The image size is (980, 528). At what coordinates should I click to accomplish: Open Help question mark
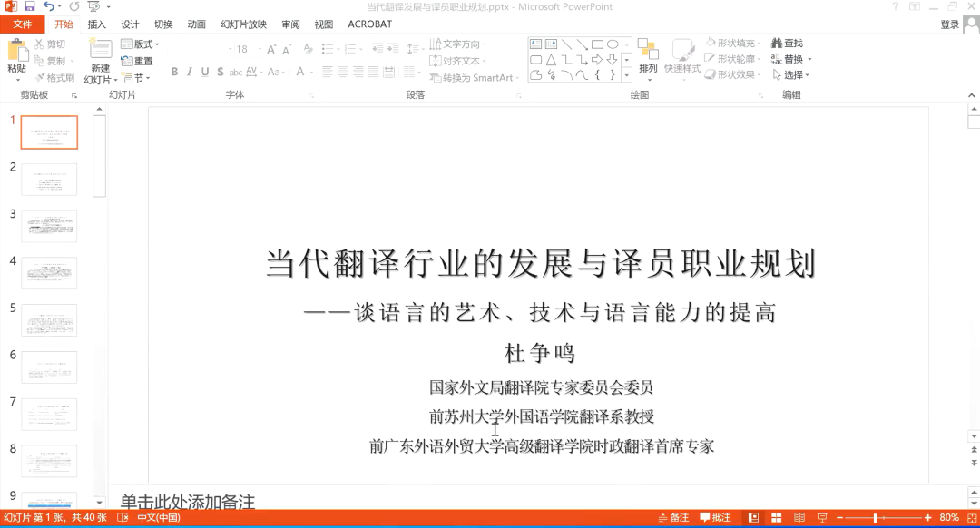(895, 6)
